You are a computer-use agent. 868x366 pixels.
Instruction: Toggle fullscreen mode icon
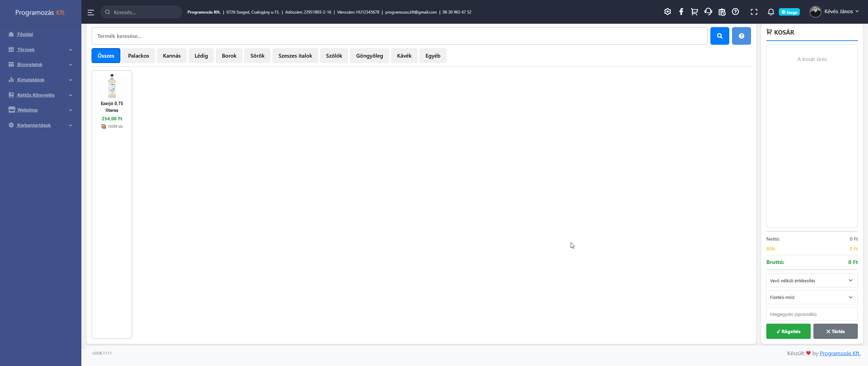tap(754, 12)
